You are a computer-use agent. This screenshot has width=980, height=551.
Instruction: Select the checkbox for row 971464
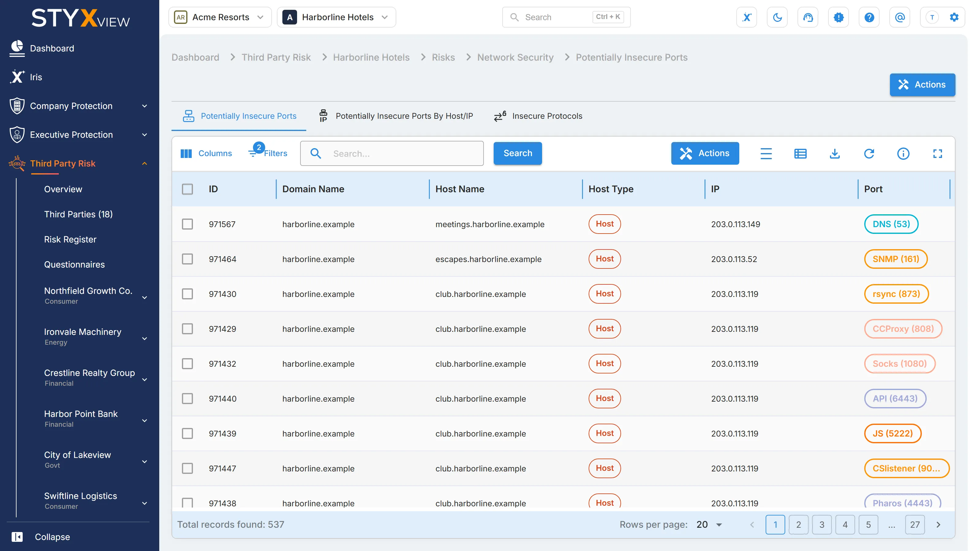coord(187,259)
